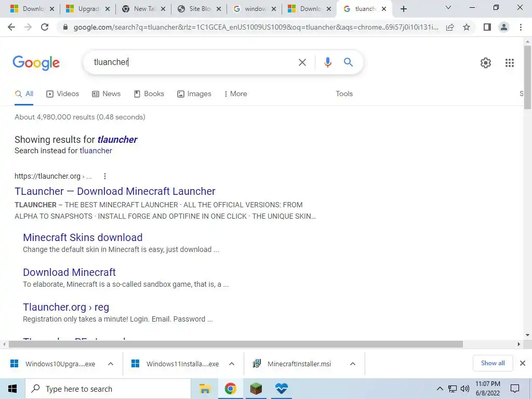
Task: Click the vertical page scrollbar thumb
Action: (527, 77)
